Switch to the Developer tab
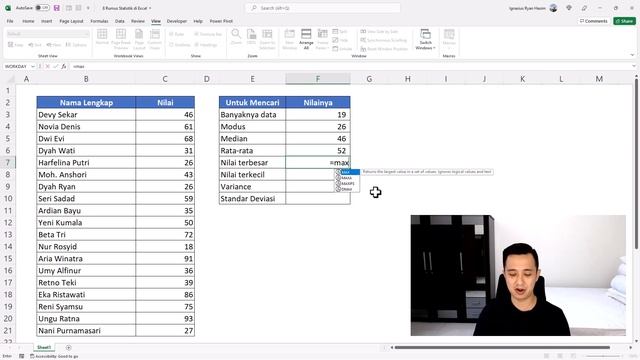The image size is (640, 360). coord(177,21)
